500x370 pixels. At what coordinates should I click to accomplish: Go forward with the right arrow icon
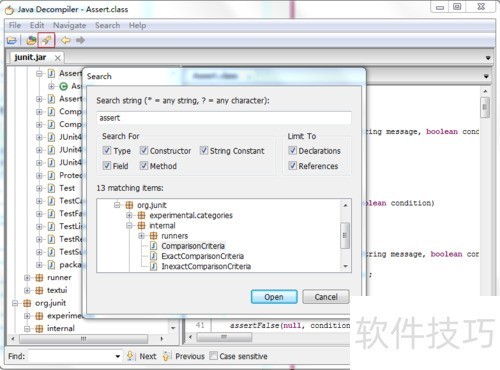pos(80,40)
